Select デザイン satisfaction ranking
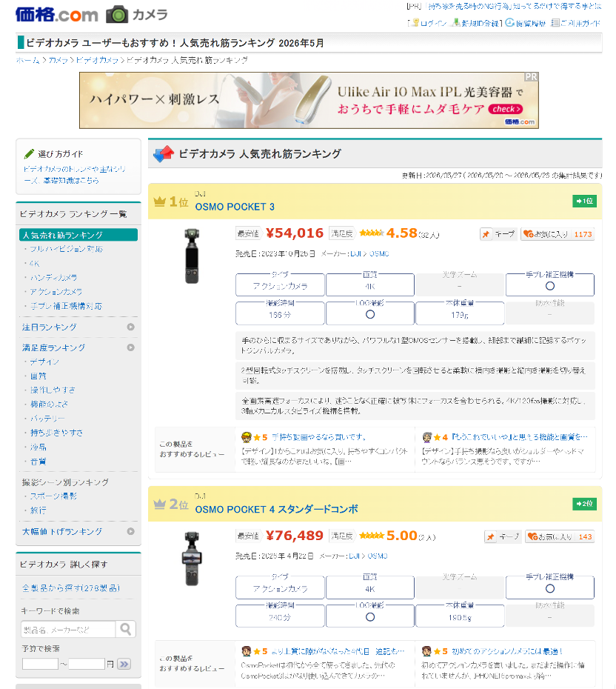Viewport: 616px width, 689px height. click(x=44, y=362)
